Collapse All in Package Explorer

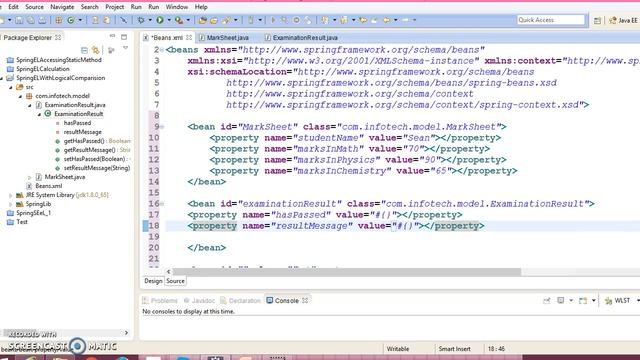click(x=84, y=50)
